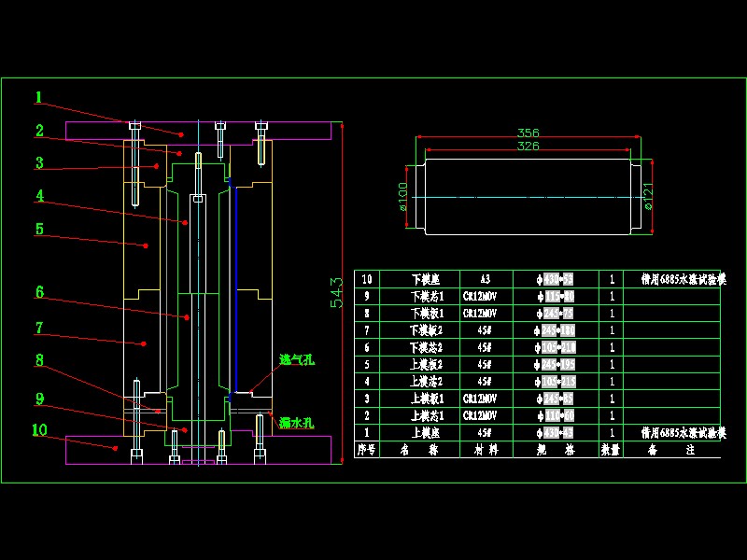Click the 材料 column header
Viewport: 747px width, 560px height.
tap(486, 449)
